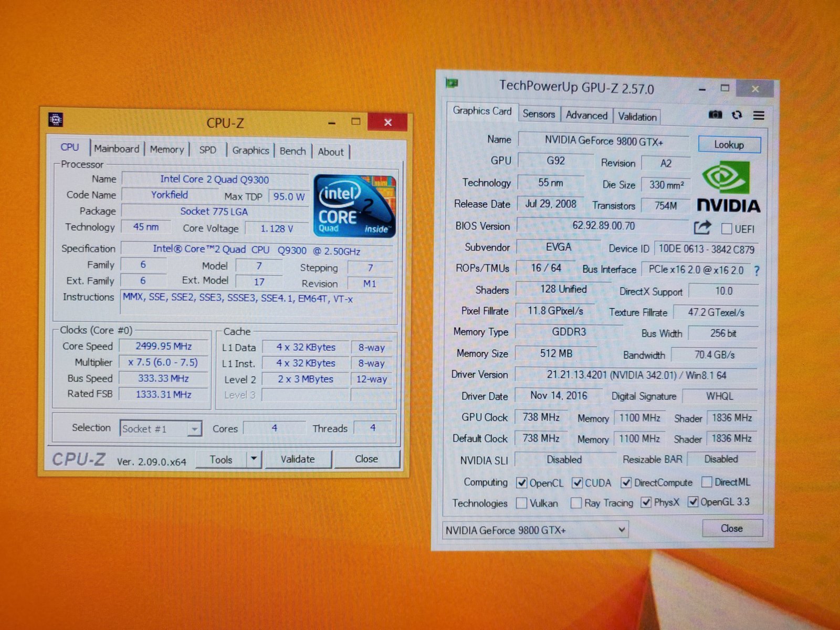Switch to the Memory tab in CPU-Z
This screenshot has height=630, width=840.
pyautogui.click(x=167, y=150)
